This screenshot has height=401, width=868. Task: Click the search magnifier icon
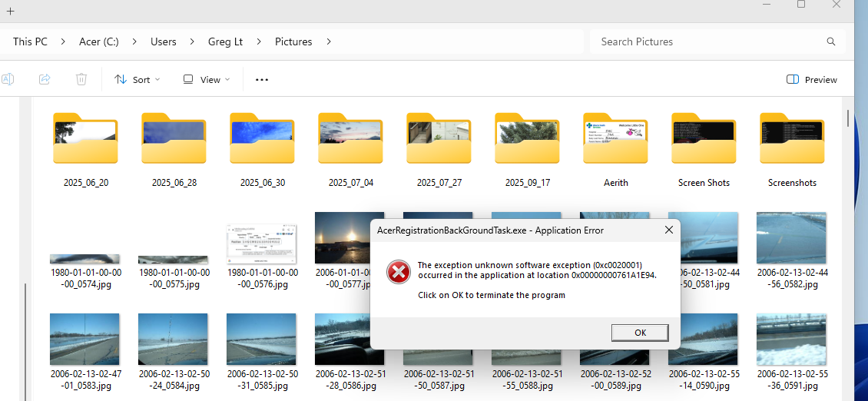coord(831,41)
